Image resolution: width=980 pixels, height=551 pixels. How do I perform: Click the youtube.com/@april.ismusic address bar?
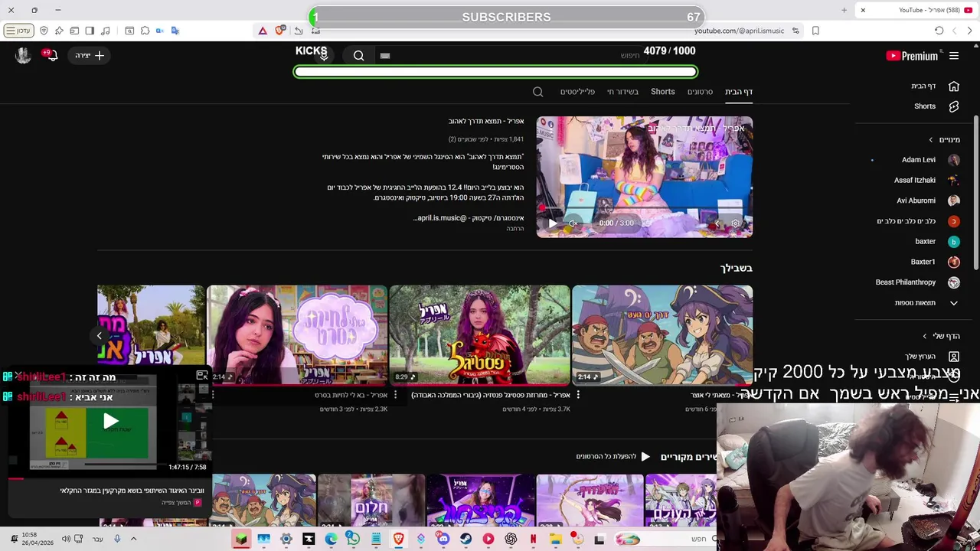point(739,31)
